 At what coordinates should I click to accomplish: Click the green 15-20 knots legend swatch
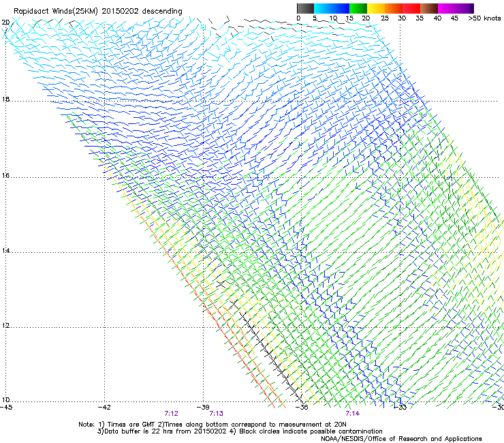pos(358,8)
